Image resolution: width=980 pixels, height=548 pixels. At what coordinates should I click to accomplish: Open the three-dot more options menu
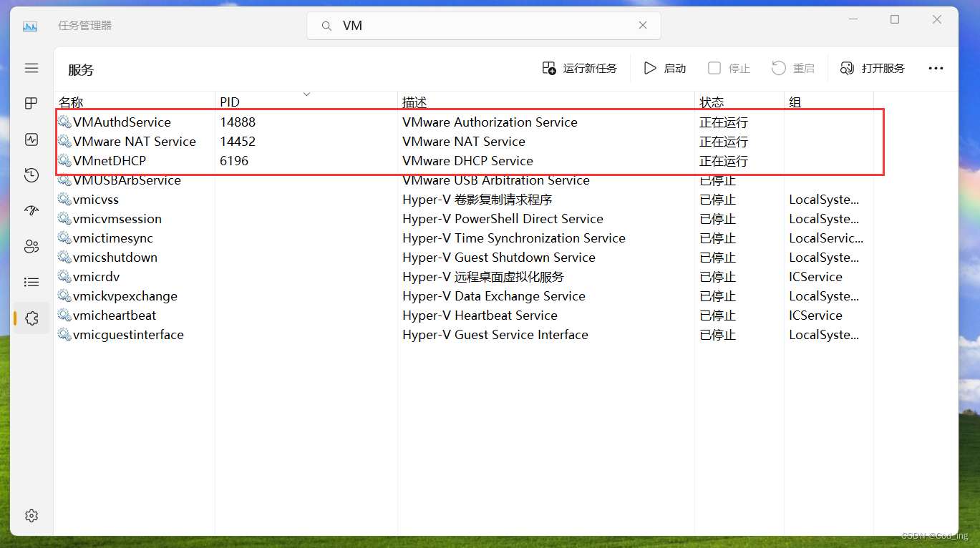point(936,68)
